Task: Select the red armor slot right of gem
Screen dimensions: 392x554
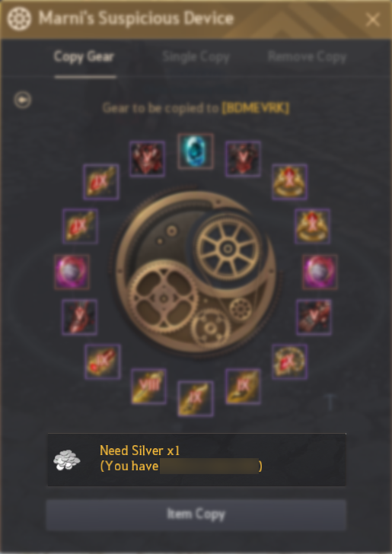Action: point(243,158)
